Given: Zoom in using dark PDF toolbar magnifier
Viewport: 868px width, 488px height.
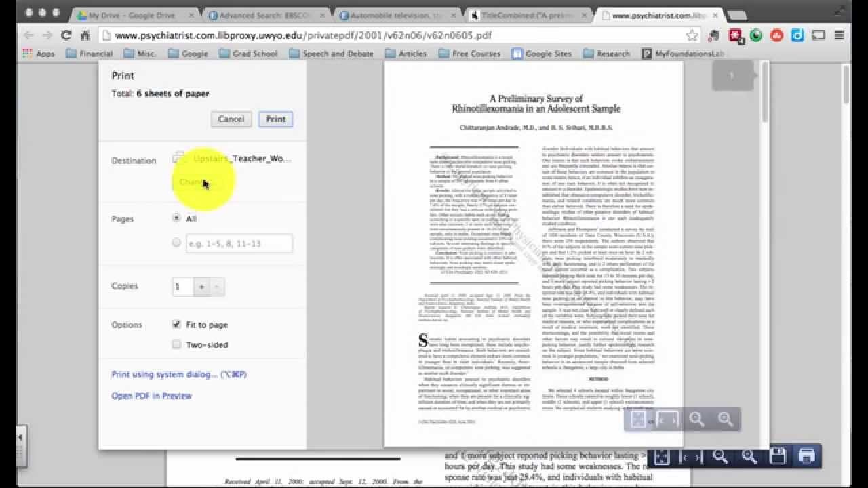Looking at the screenshot, I should tap(749, 457).
